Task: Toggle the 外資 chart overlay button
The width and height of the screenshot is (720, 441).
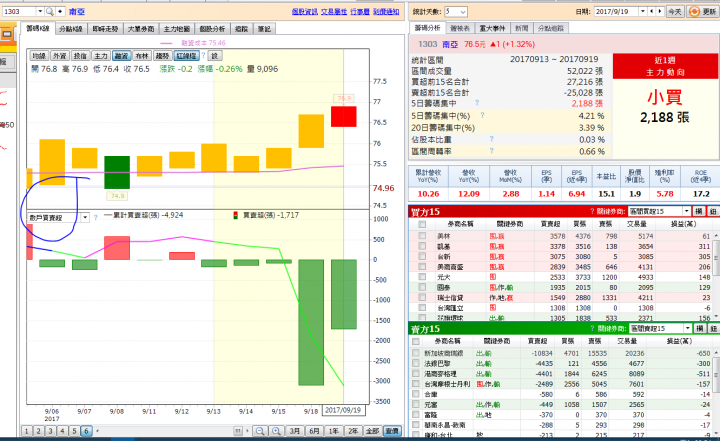Action: [59, 56]
